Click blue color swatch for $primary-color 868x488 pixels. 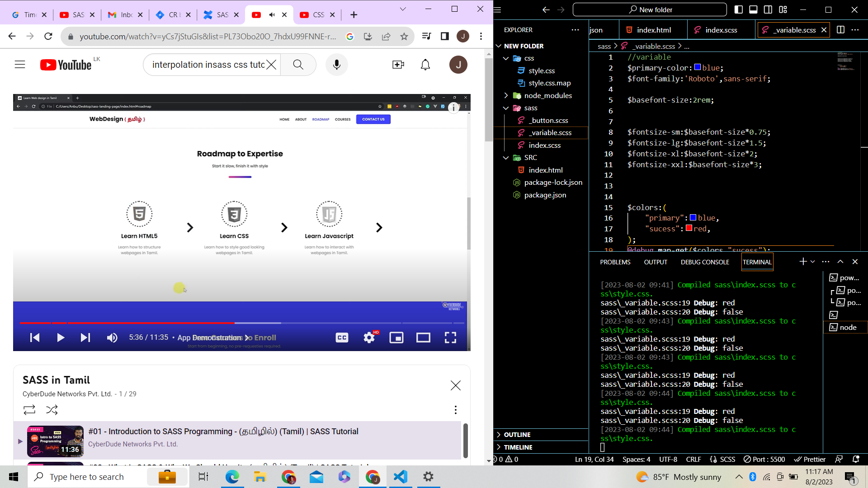point(698,67)
